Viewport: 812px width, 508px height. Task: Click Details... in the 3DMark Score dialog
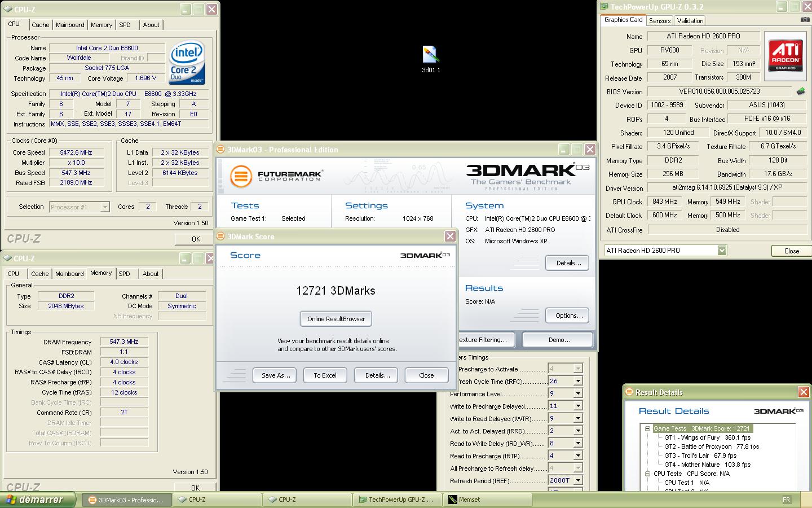click(377, 375)
